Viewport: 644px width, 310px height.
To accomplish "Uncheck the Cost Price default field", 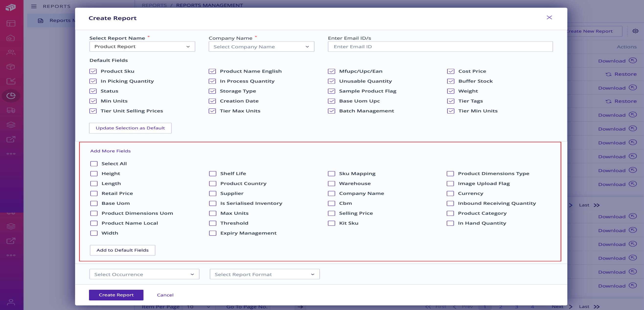I will coord(451,71).
